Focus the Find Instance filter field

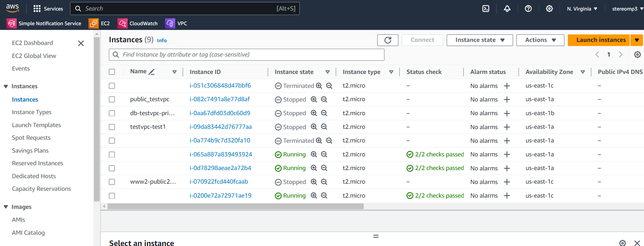pyautogui.click(x=247, y=55)
